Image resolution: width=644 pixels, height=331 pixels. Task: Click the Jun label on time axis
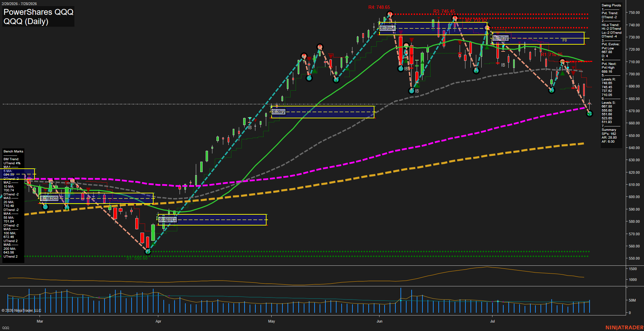click(379, 321)
